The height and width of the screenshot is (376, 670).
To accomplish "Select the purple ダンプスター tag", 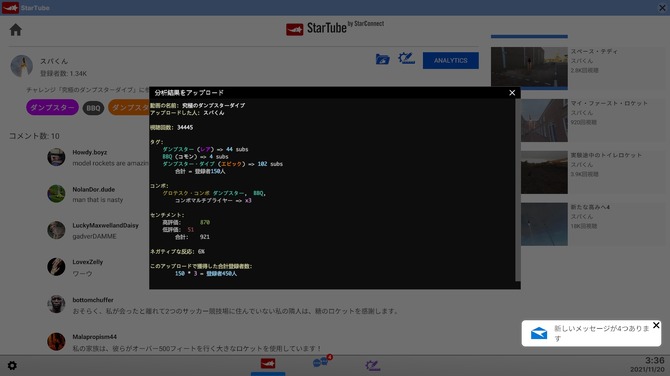I will (52, 107).
